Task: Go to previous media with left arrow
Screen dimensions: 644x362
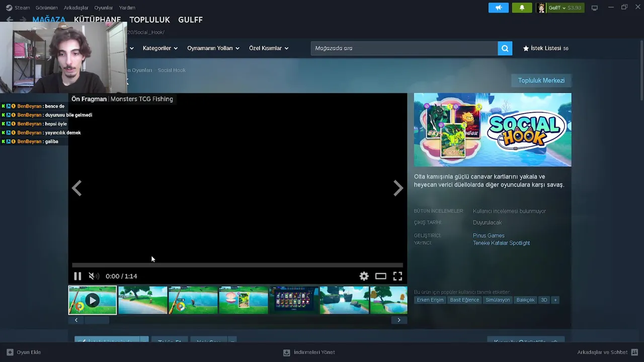Action: click(76, 188)
